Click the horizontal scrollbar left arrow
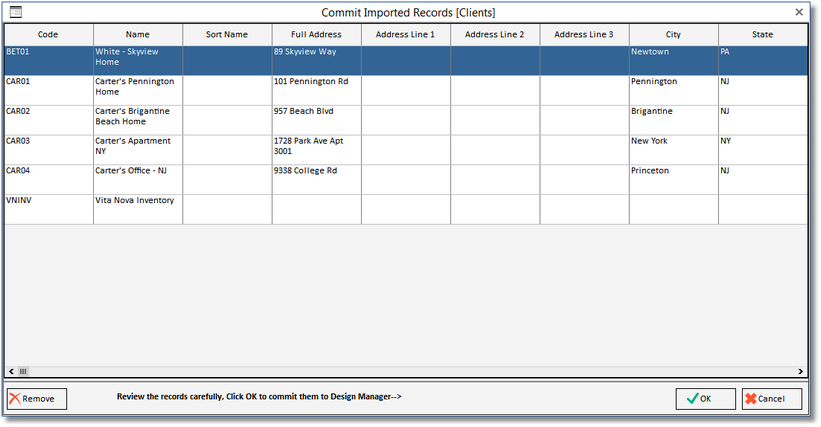The width and height of the screenshot is (821, 427). point(11,372)
